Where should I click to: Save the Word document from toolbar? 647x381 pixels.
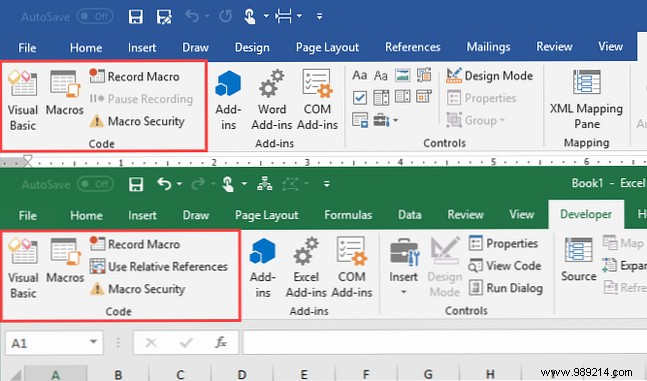(136, 17)
